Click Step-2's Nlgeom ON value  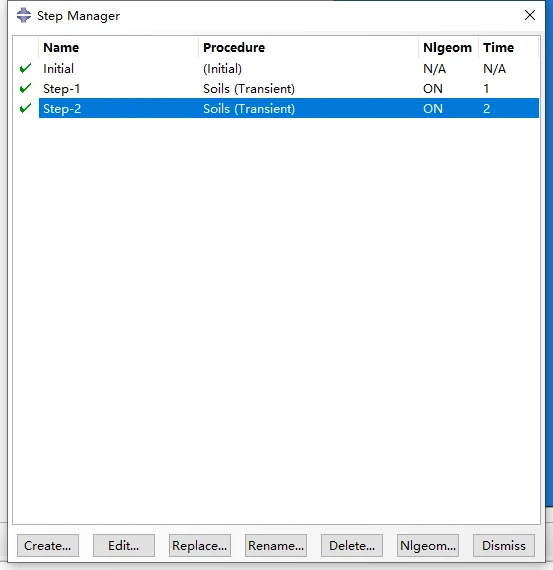[x=433, y=109]
